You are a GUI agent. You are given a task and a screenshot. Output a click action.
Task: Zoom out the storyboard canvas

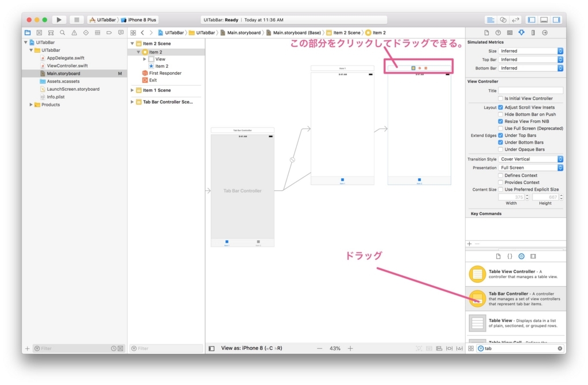coord(319,349)
